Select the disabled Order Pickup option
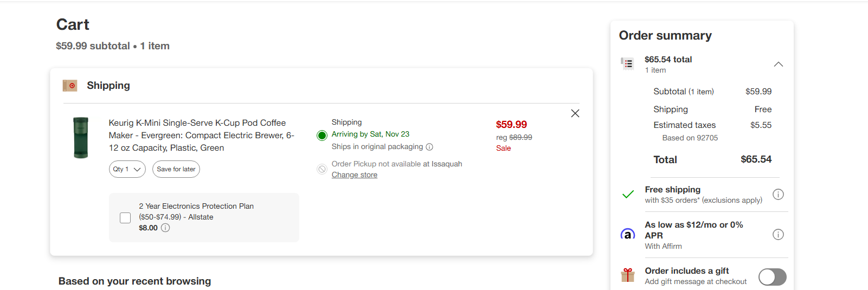The width and height of the screenshot is (868, 290). pos(322,169)
